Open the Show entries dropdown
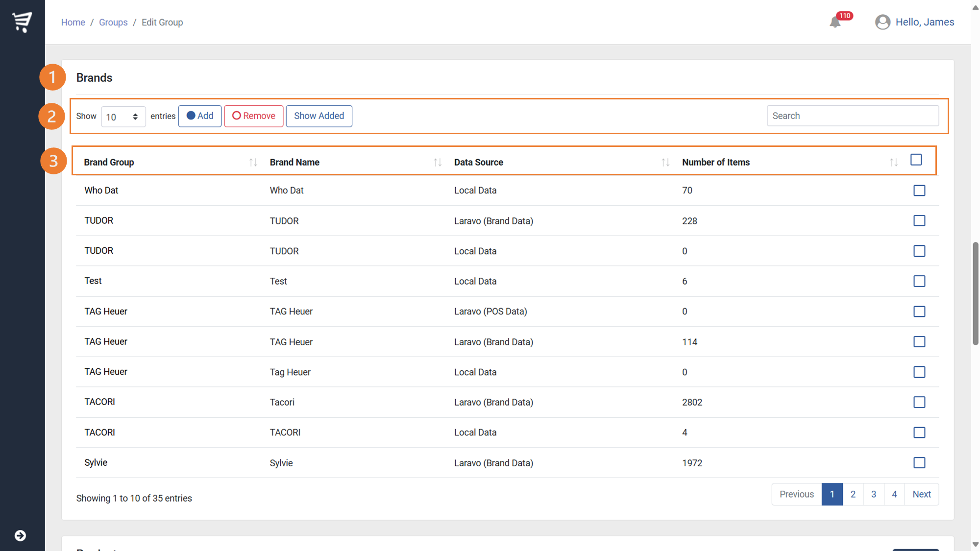This screenshot has width=980, height=551. [123, 117]
